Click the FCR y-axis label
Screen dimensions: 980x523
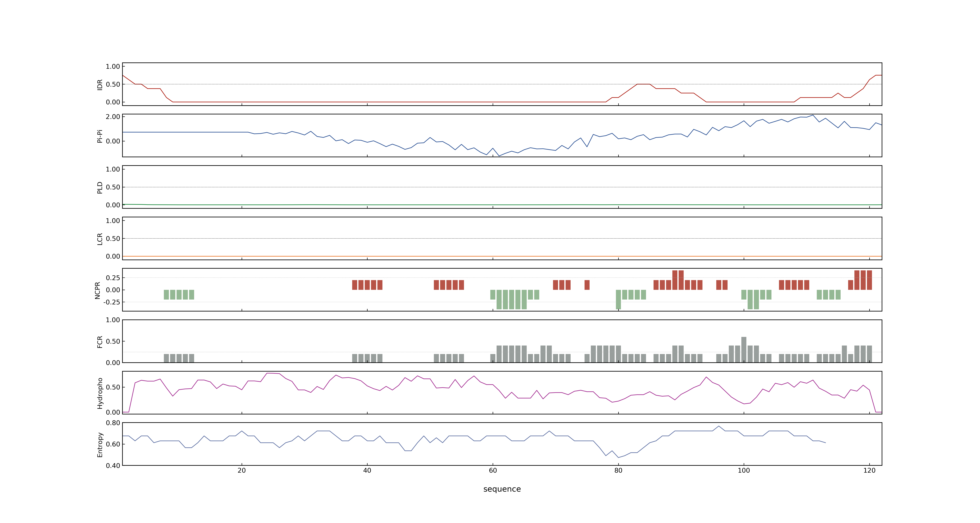pyautogui.click(x=100, y=342)
